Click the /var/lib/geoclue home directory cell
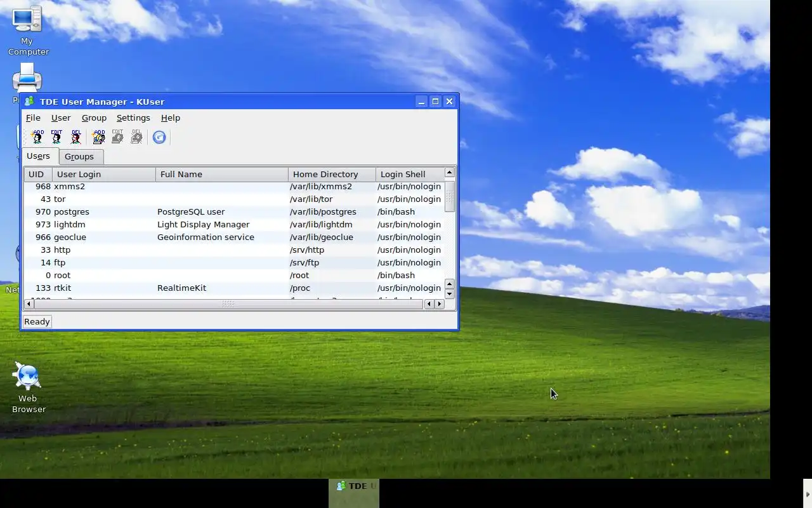The image size is (812, 508). pyautogui.click(x=322, y=237)
